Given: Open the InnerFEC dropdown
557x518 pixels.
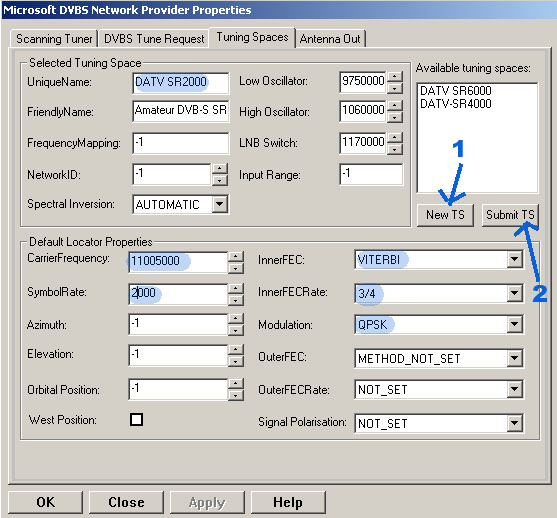Looking at the screenshot, I should click(x=514, y=259).
